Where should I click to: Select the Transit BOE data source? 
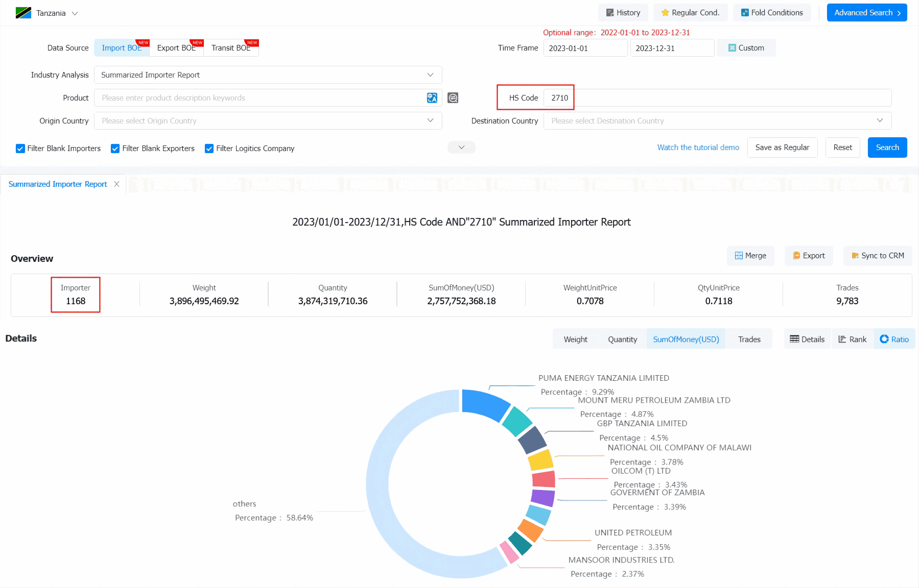[231, 47]
